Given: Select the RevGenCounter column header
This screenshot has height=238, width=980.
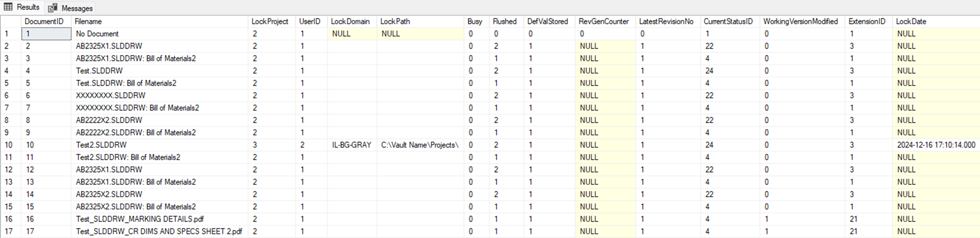Looking at the screenshot, I should (603, 22).
